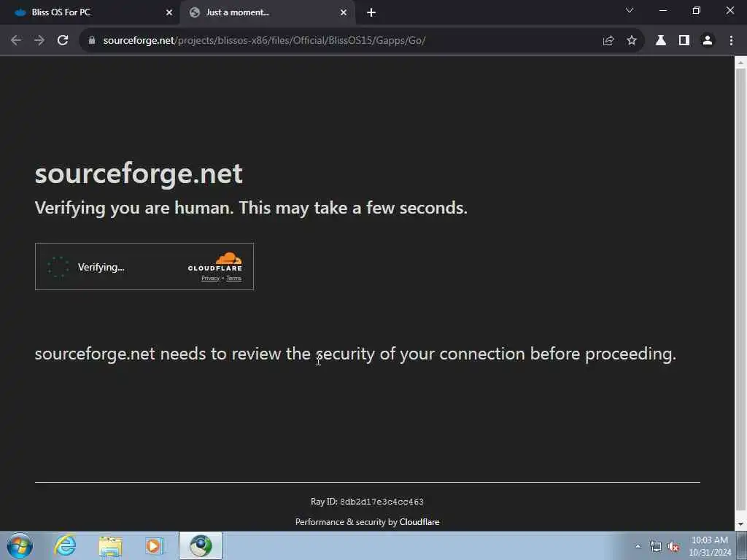
Task: Minimize the Chrome window
Action: 662,10
